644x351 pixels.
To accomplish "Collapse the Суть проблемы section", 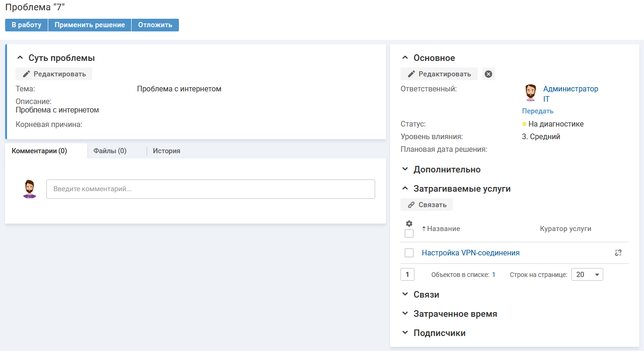I will tap(20, 58).
